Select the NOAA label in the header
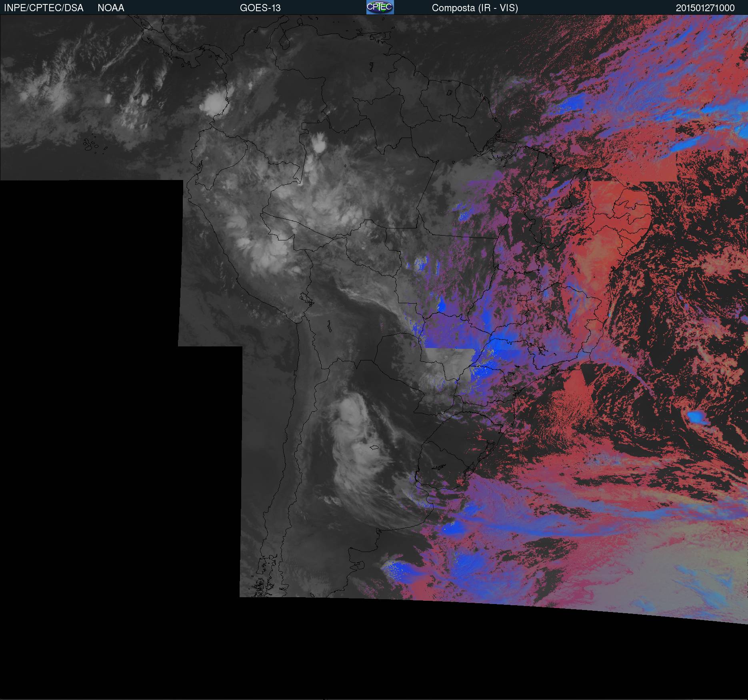748x700 pixels. [111, 8]
